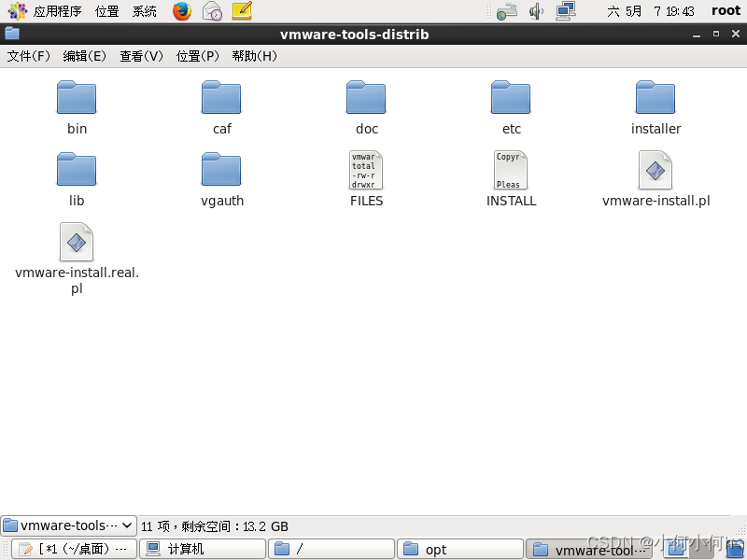Open the yellow notes launcher in panel
Screen dimensions: 747x560
[x=242, y=11]
